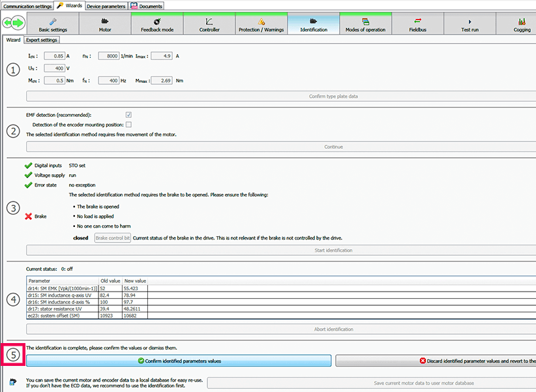Open the Device parameters tab
The height and width of the screenshot is (392, 536).
(x=106, y=6)
